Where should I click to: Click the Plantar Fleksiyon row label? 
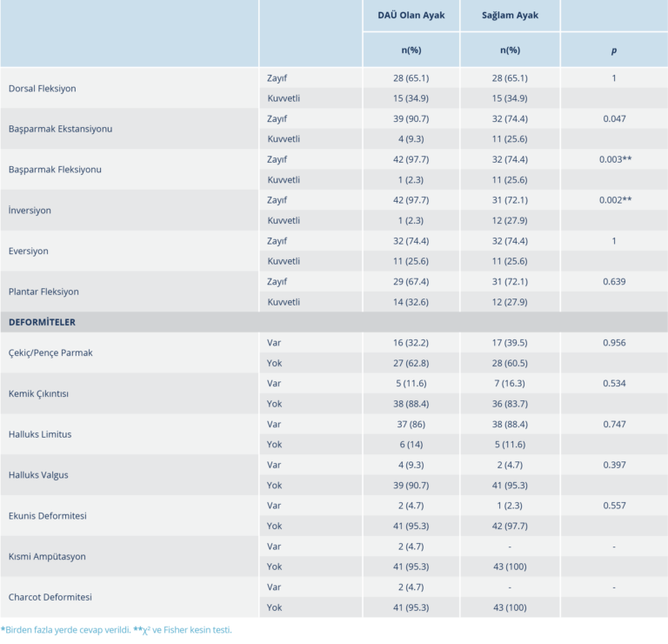43,292
